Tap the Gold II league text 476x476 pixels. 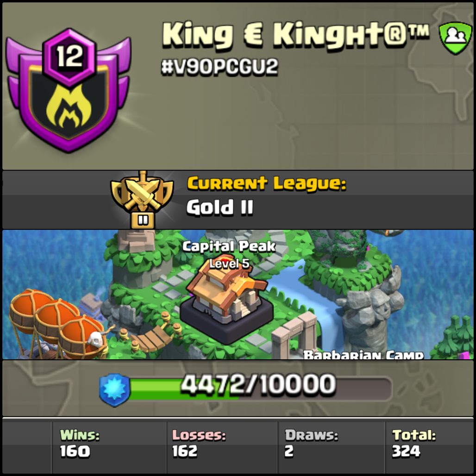[219, 207]
